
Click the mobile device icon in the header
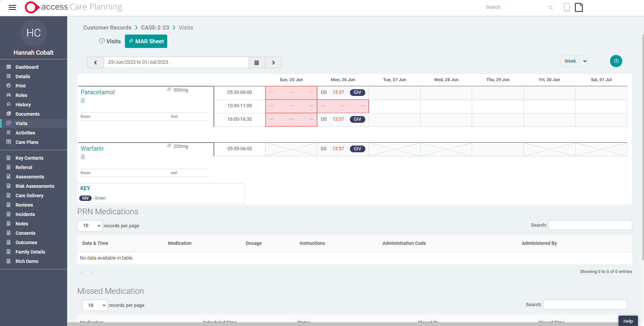click(566, 7)
